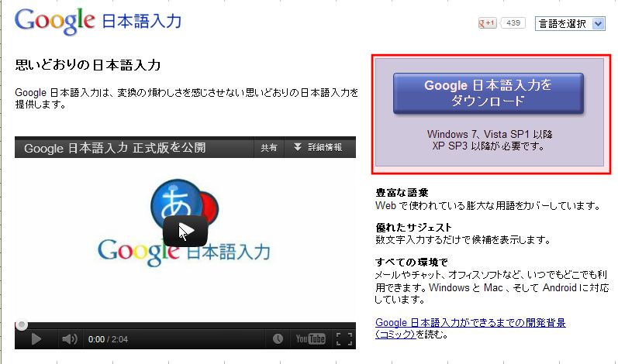Image resolution: width=618 pixels, height=364 pixels.
Task: Click Google 日本語入力をダウンロード button
Action: [x=489, y=93]
